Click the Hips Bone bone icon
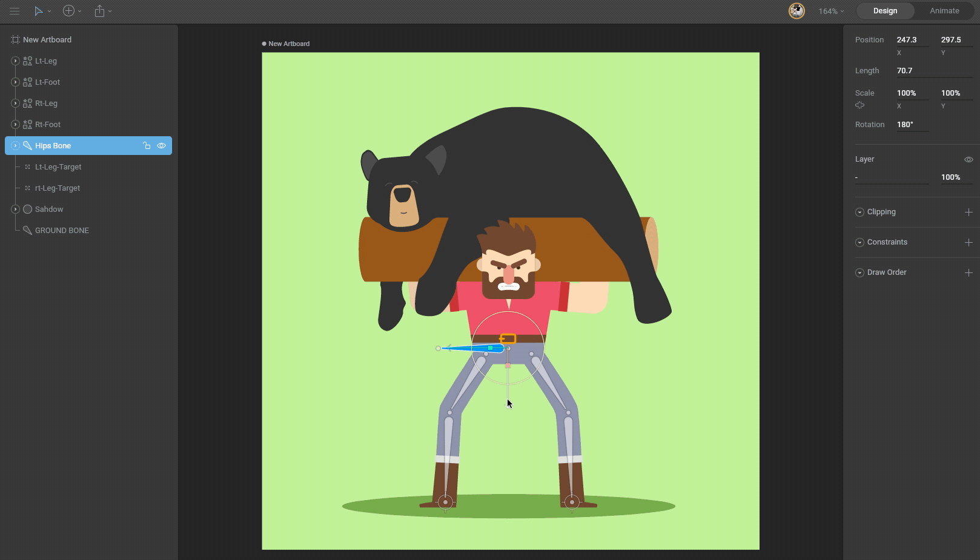Viewport: 980px width, 560px height. click(x=27, y=146)
